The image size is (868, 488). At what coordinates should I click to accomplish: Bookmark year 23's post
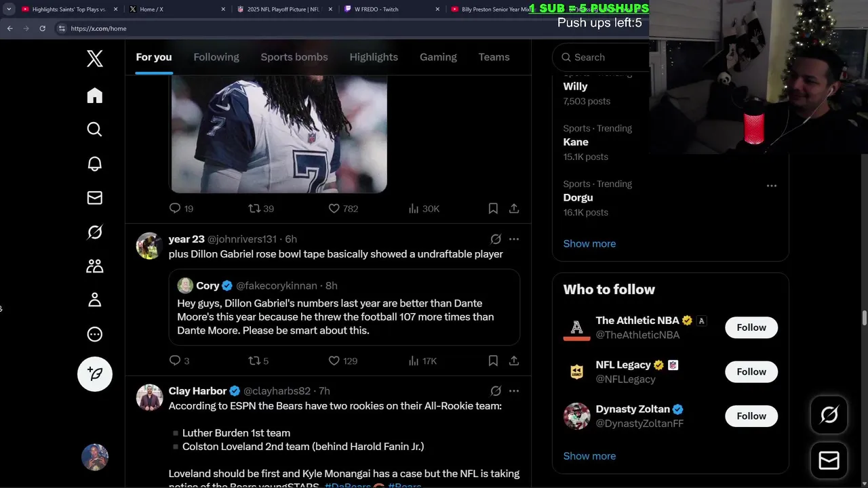point(493,361)
